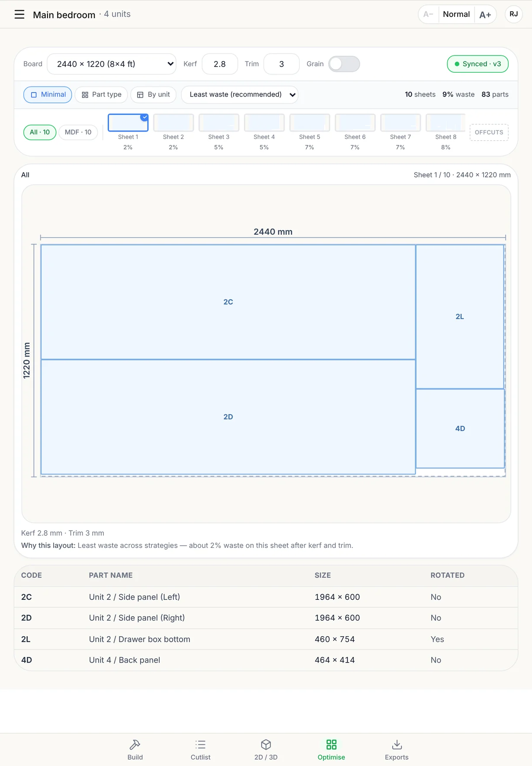Select the Unit 4 Back panel row
This screenshot has height=766, width=532.
(x=266, y=660)
